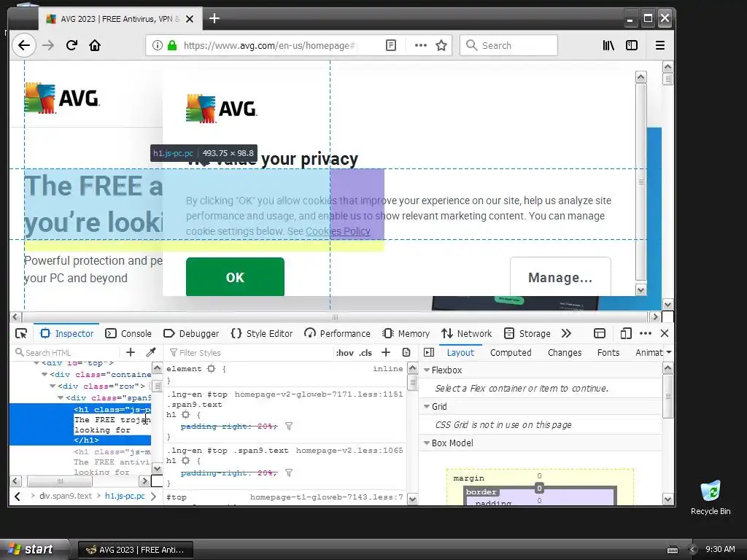Image resolution: width=747 pixels, height=560 pixels.
Task: Toggle the .cls class panel
Action: coord(365,353)
